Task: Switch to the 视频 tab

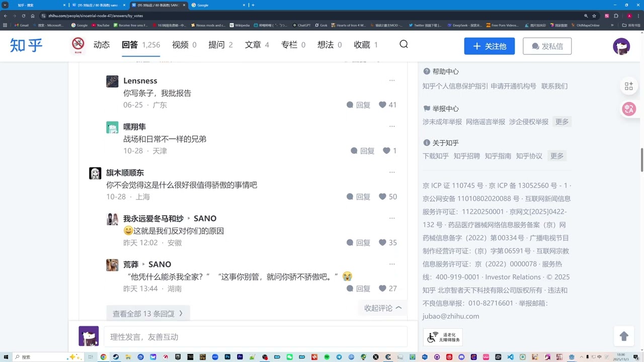Action: click(x=184, y=45)
